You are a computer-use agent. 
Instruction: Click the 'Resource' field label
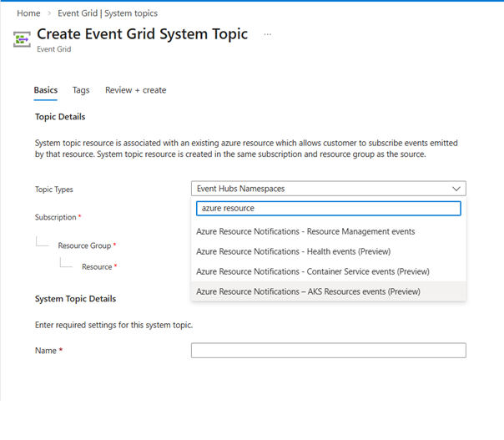[x=97, y=267]
